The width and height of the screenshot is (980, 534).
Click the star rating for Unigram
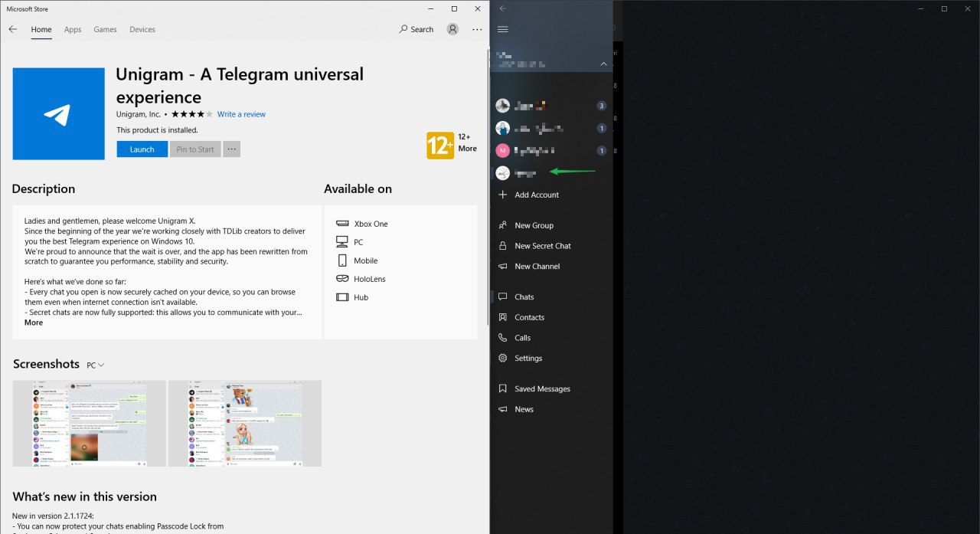pyautogui.click(x=191, y=114)
